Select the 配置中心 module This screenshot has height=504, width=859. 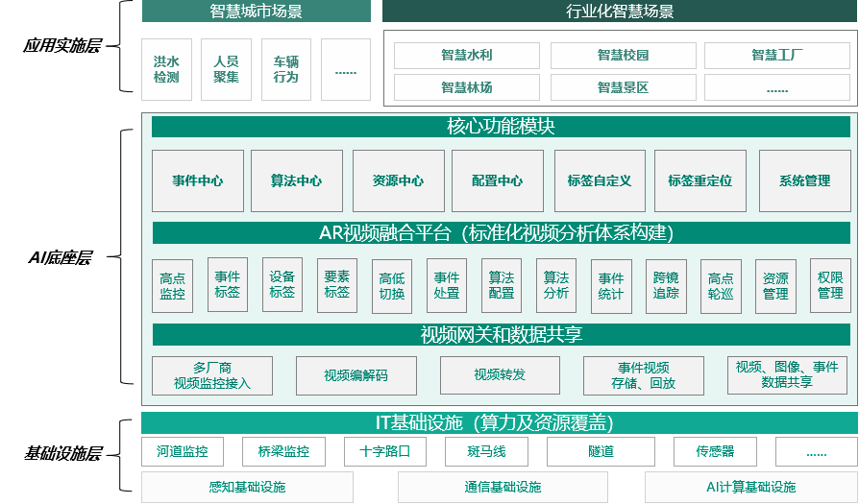coord(498,181)
